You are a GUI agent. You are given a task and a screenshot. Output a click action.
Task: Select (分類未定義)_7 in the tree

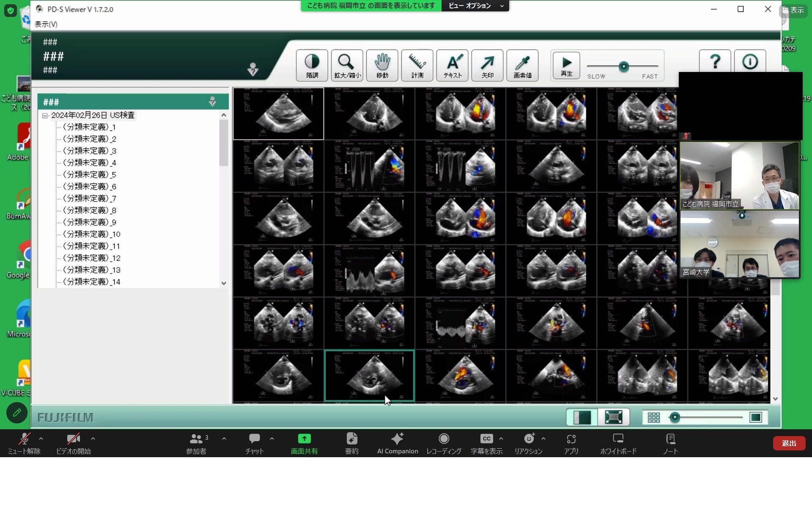tap(89, 199)
